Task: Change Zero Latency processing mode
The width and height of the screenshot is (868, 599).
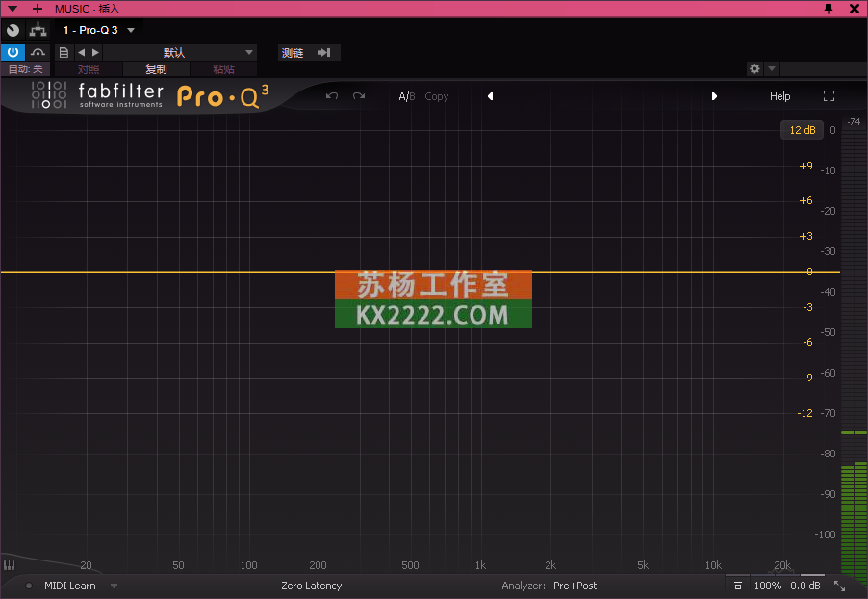Action: point(311,586)
